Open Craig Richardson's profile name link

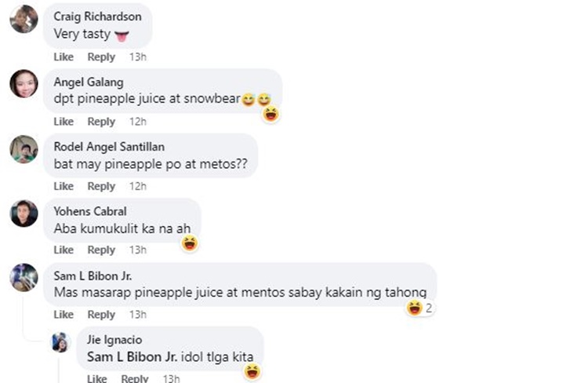coord(96,17)
